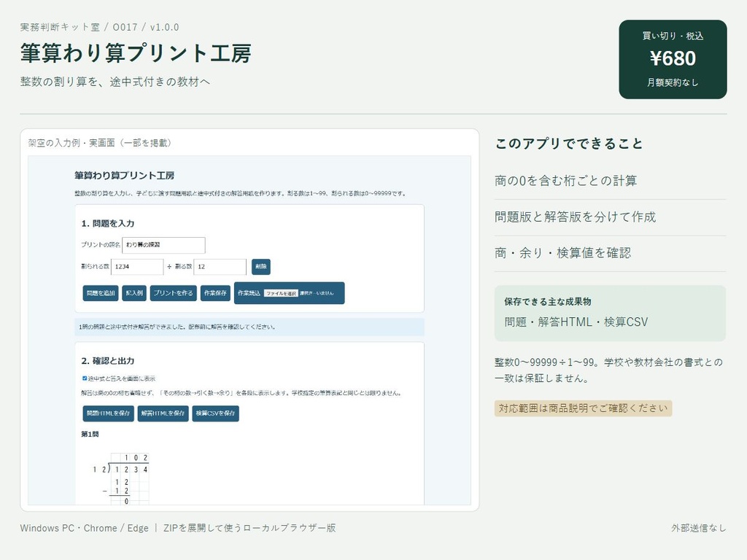747x560 pixels.
Task: Click the 第1問 heading in preview
Action: click(x=90, y=435)
